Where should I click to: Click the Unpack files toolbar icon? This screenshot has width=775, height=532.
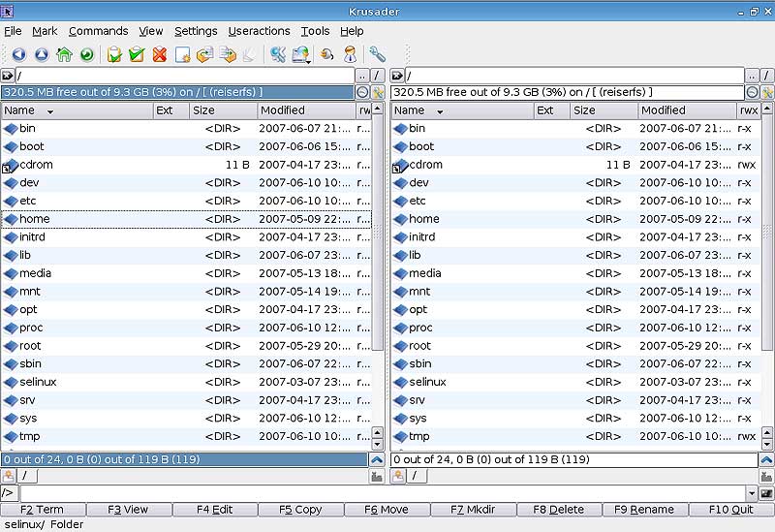228,54
